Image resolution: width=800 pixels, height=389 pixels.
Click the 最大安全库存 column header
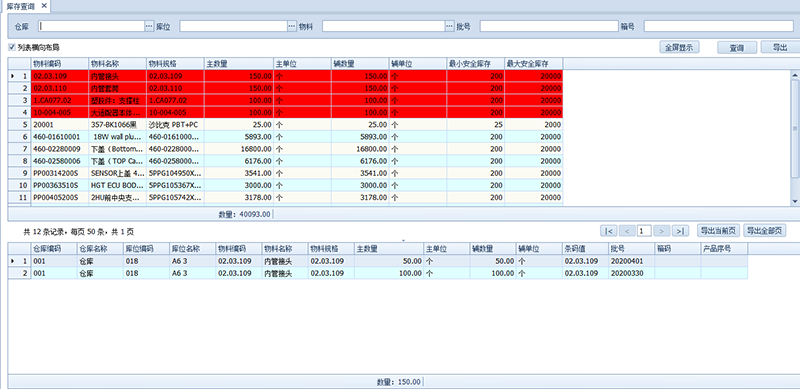point(534,63)
